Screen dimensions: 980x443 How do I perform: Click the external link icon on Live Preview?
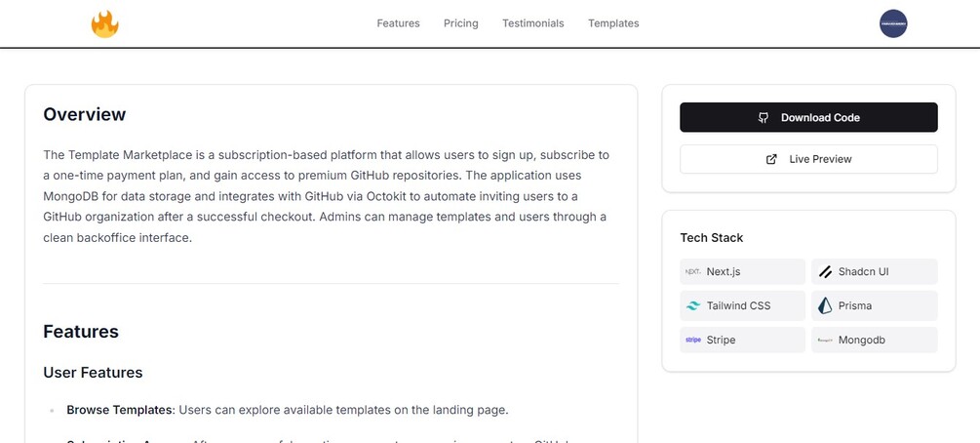[x=772, y=159]
